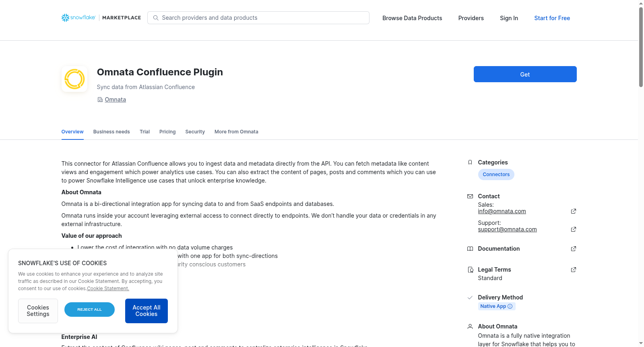Focus the search providers and data products field
This screenshot has height=347, width=644.
click(x=258, y=18)
